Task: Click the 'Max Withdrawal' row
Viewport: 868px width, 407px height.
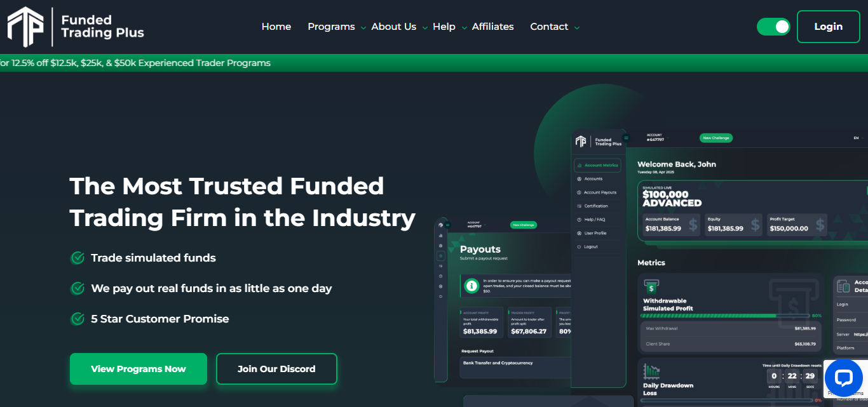Action: [731, 329]
